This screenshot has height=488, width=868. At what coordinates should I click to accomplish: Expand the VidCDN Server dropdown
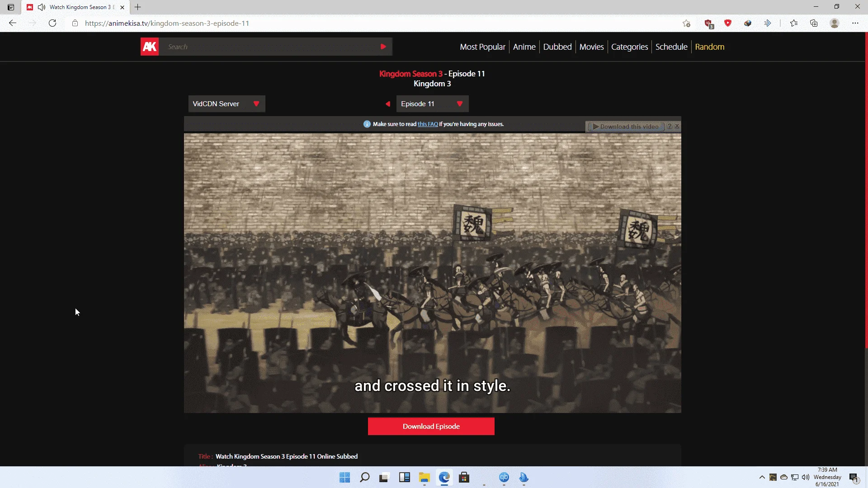click(x=226, y=104)
